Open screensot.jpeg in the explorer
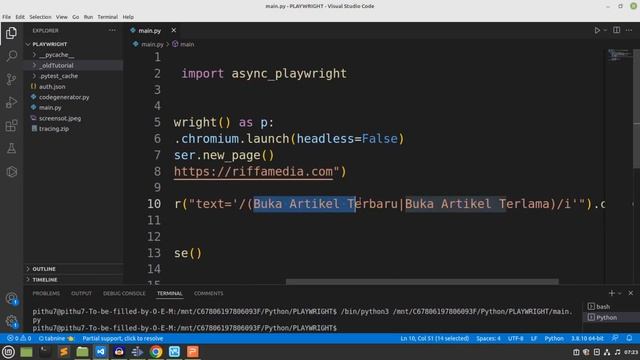This screenshot has width=640, height=360. click(x=73, y=118)
